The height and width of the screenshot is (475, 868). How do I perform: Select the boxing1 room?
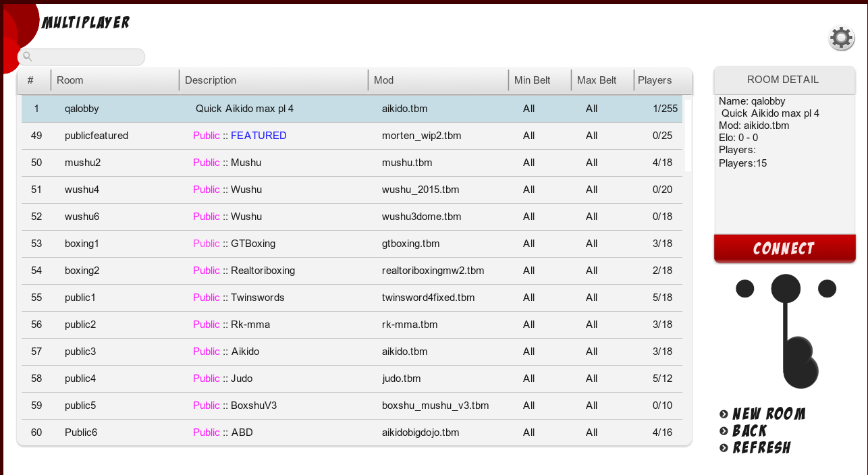click(x=352, y=244)
